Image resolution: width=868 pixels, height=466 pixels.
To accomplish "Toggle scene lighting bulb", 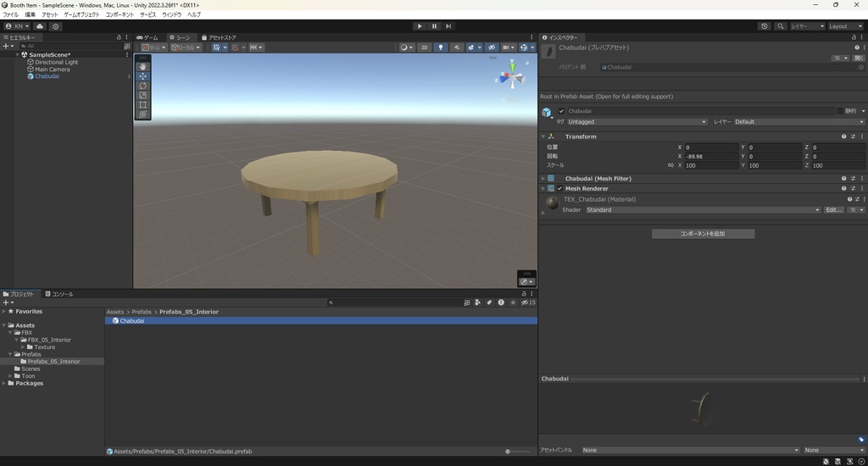I will pyautogui.click(x=441, y=47).
